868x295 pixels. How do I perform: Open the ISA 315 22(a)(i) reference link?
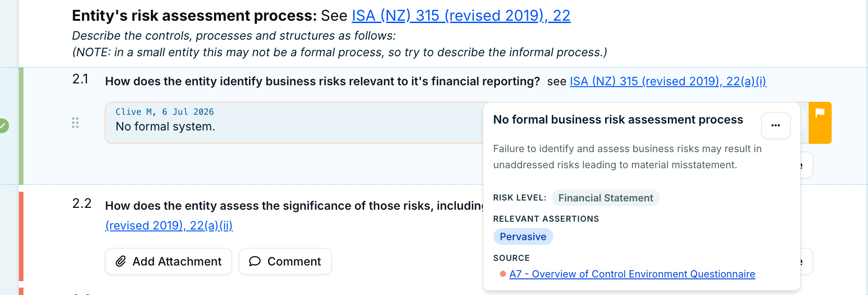(x=668, y=81)
